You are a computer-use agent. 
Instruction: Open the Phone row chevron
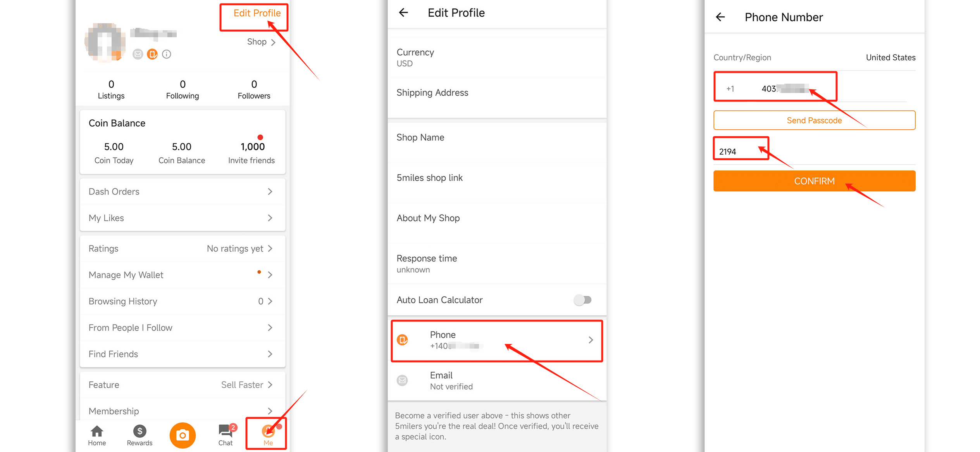(x=591, y=340)
